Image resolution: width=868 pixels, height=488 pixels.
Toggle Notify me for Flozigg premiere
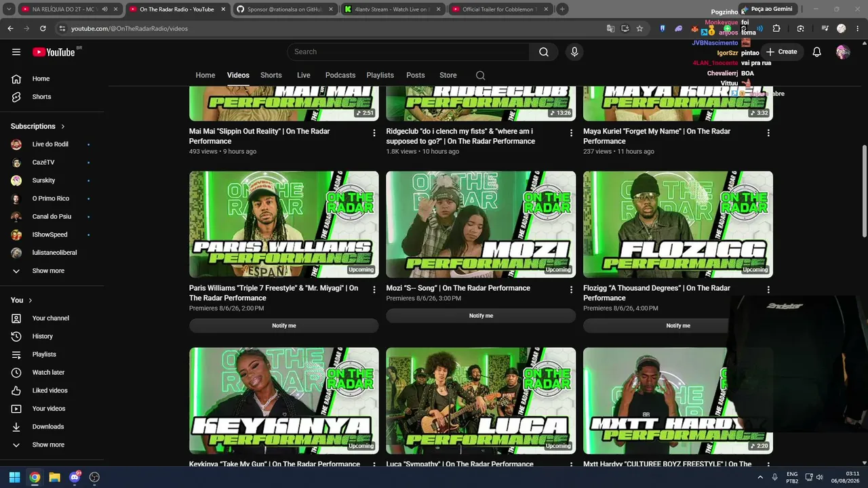coord(678,326)
